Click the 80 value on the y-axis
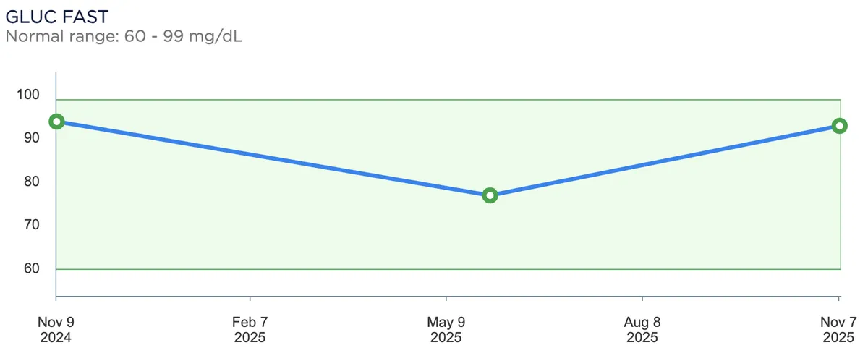 [x=30, y=182]
